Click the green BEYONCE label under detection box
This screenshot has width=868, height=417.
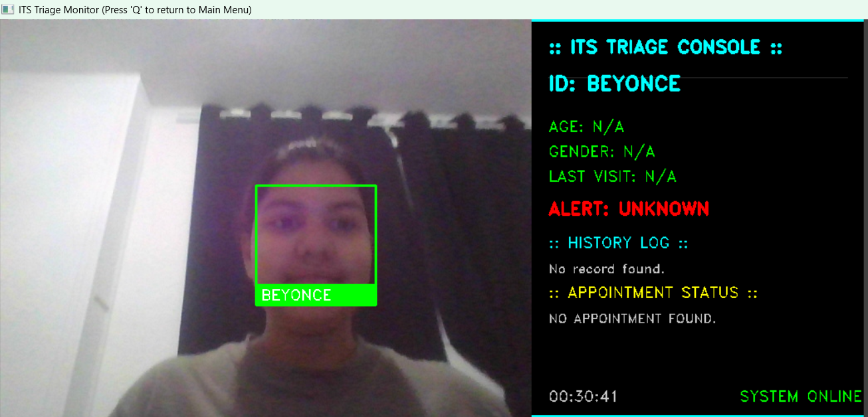[x=316, y=295]
